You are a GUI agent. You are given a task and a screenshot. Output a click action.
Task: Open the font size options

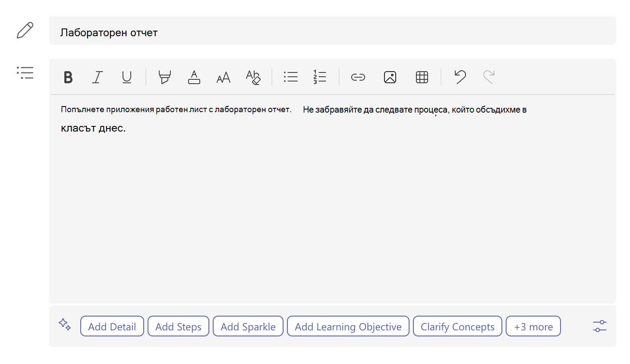pyautogui.click(x=224, y=77)
